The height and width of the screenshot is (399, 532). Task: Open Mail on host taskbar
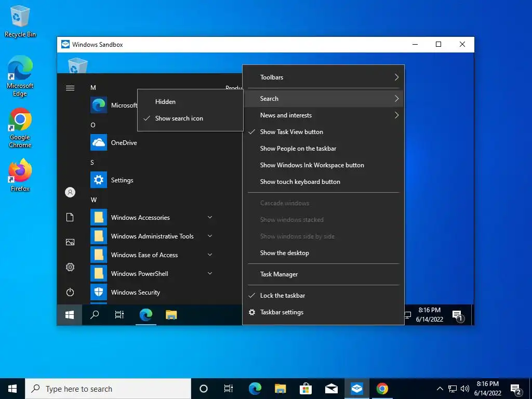click(x=331, y=389)
